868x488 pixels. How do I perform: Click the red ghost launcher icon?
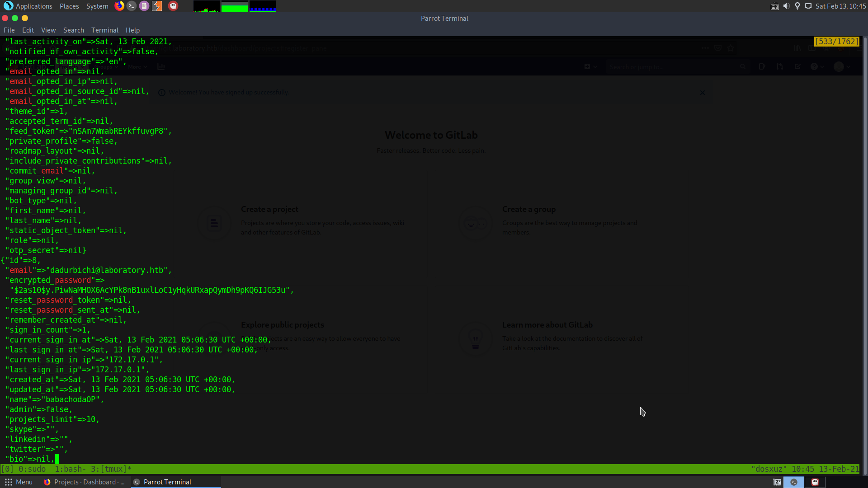pyautogui.click(x=173, y=6)
